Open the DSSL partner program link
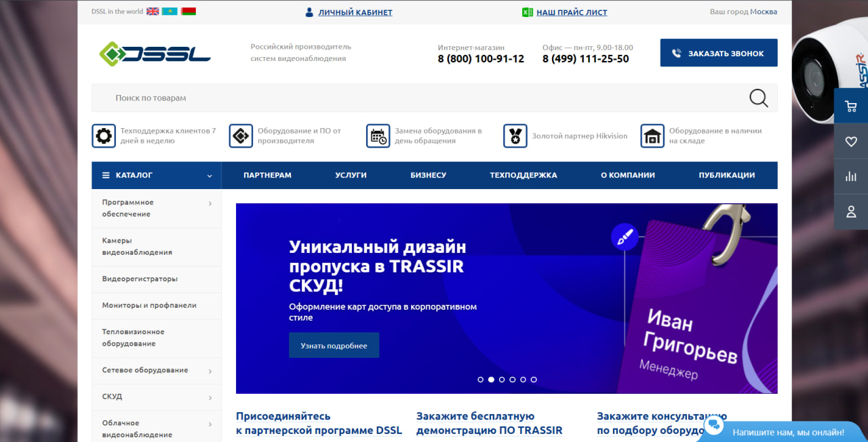 (x=319, y=423)
